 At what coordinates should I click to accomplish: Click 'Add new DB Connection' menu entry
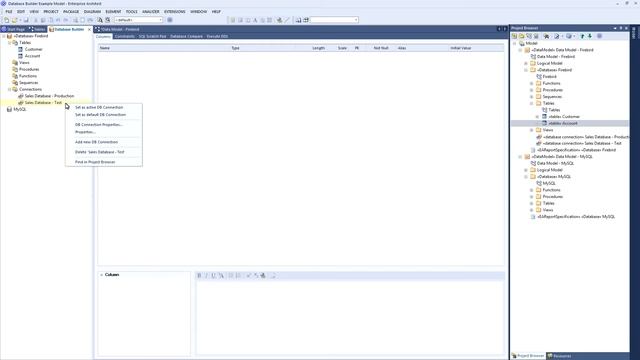96,142
